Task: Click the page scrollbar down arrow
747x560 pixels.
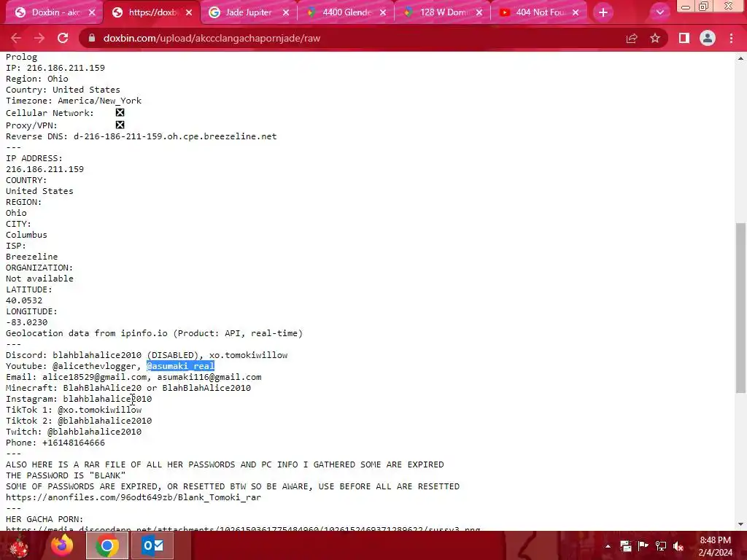Action: pyautogui.click(x=740, y=524)
